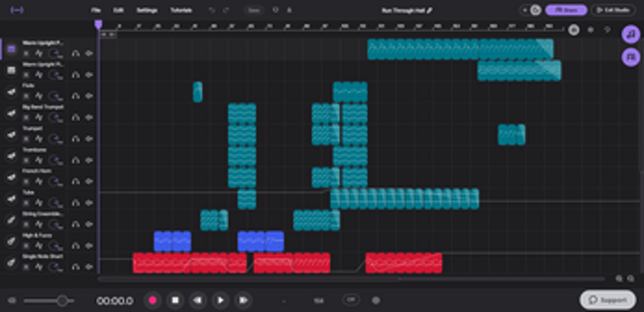The height and width of the screenshot is (312, 644).
Task: Redo the last action
Action: coord(225,10)
